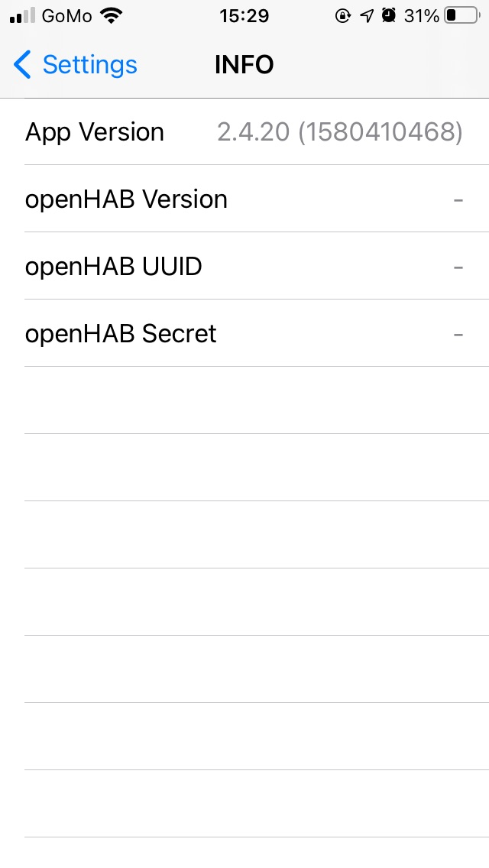Tap the 15:29 clock in status bar

coord(244,16)
